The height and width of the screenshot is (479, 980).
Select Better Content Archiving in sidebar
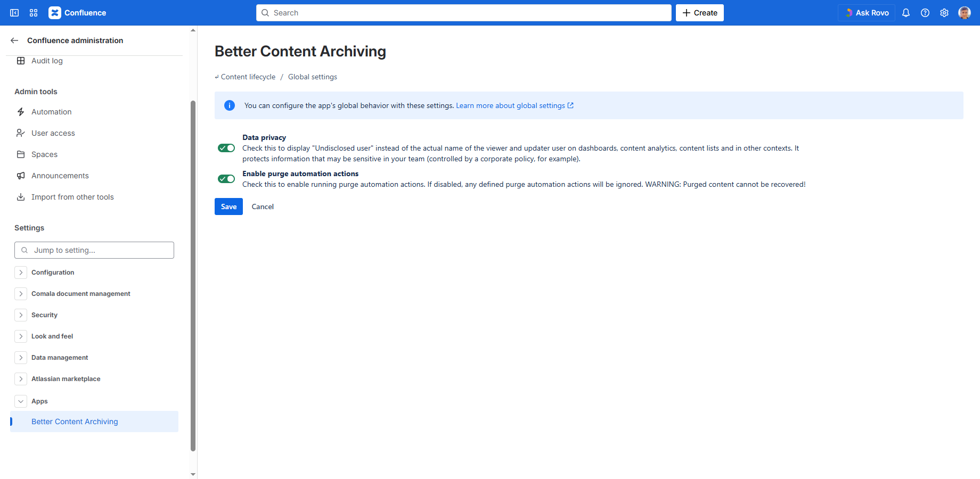coord(75,422)
